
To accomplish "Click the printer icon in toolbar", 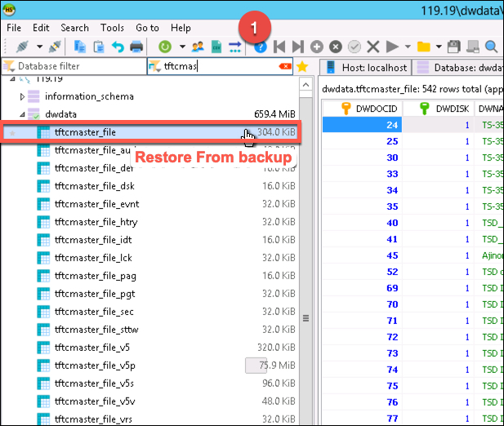I will (x=136, y=47).
